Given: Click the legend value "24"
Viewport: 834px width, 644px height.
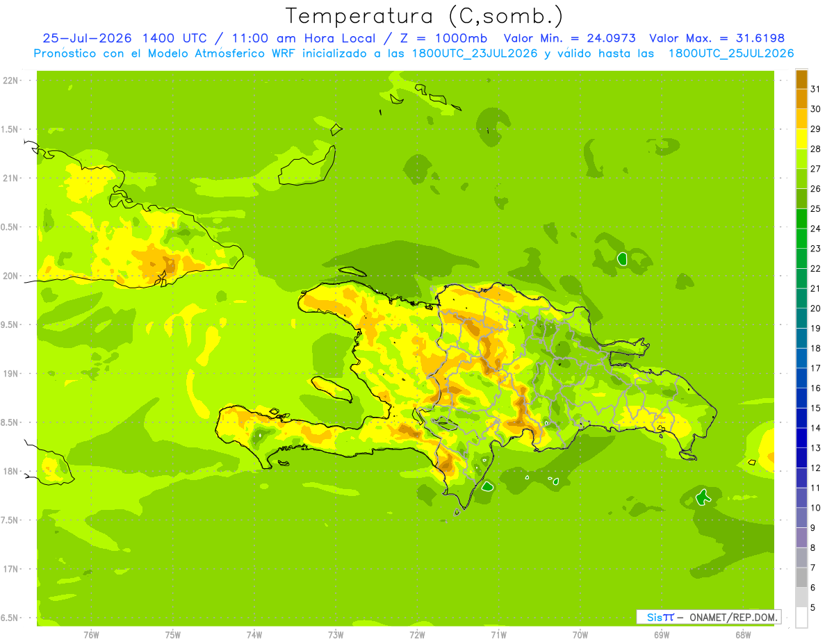Looking at the screenshot, I should (816, 229).
